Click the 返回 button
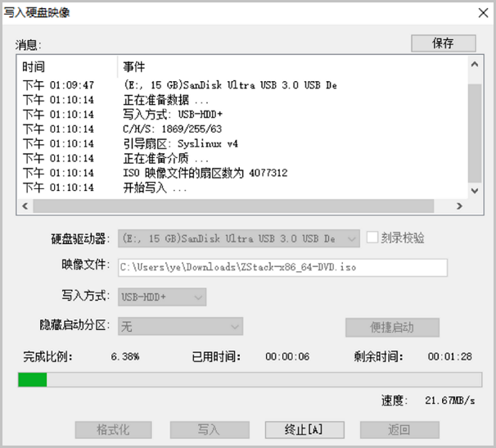This screenshot has width=496, height=448. coord(399,430)
